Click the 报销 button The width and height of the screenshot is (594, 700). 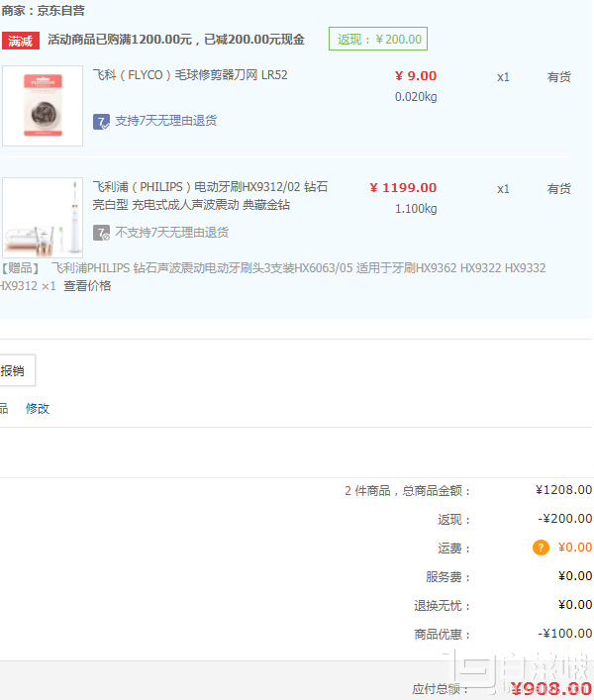[x=16, y=370]
